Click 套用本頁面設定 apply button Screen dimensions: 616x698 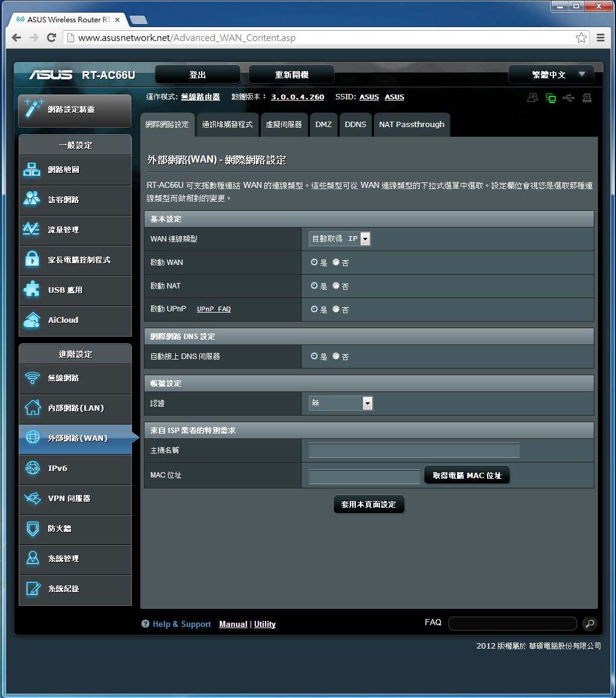pyautogui.click(x=369, y=505)
